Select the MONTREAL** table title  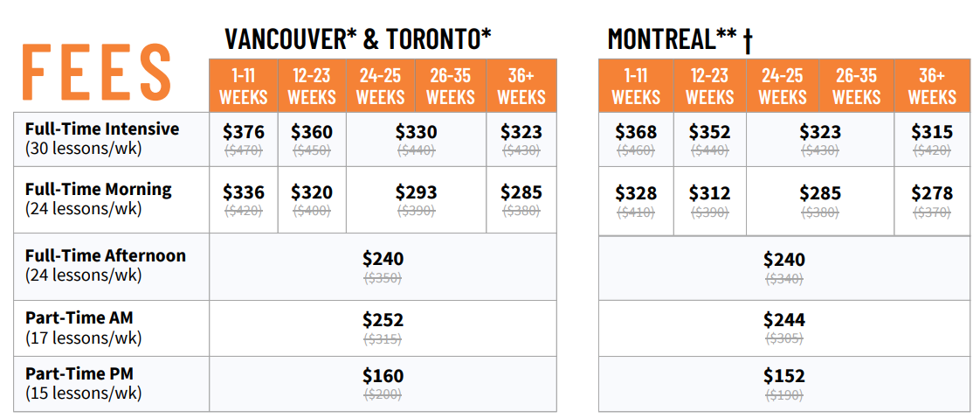(x=680, y=38)
